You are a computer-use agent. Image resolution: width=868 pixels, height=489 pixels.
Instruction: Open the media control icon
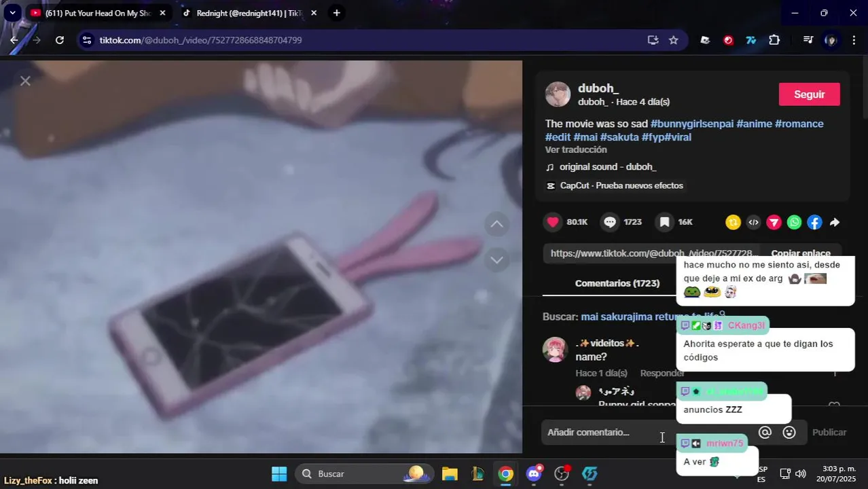808,40
